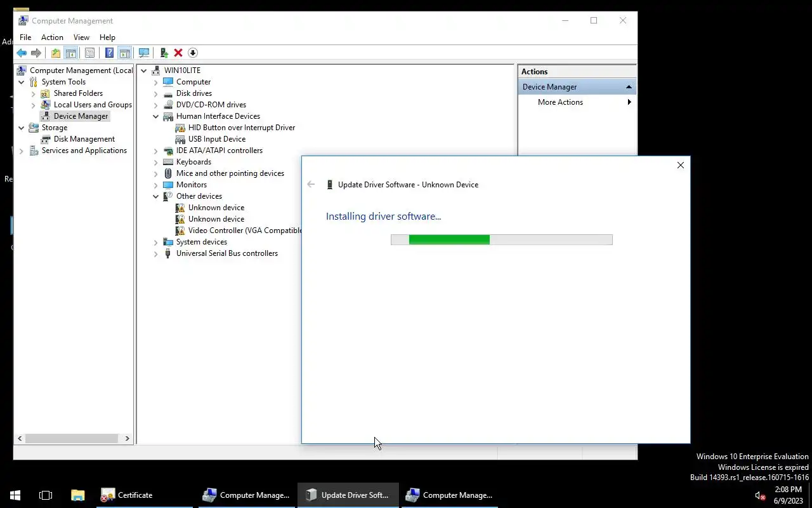Click the red X Uninstall toolbar icon
This screenshot has height=508, width=812.
[x=178, y=53]
